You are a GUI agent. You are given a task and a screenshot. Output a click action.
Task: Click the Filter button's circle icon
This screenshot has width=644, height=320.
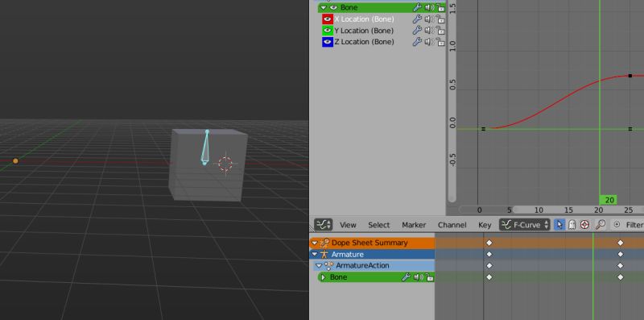[617, 225]
